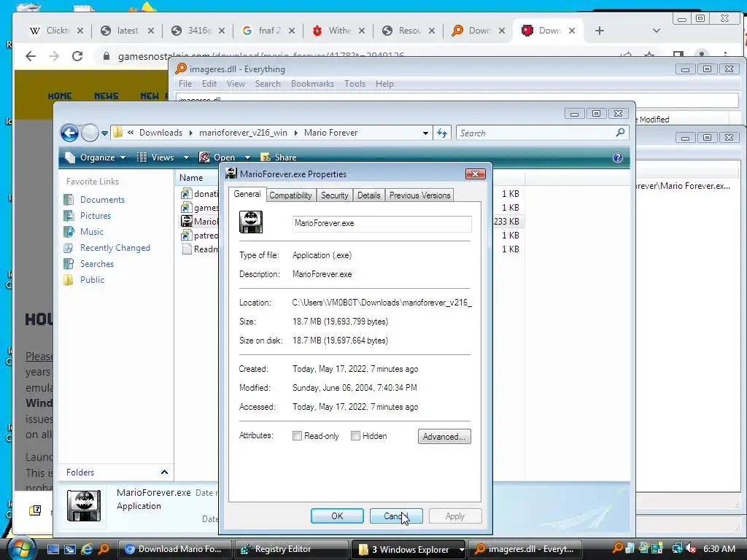747x560 pixels.
Task: Go back in the Explorer window
Action: tap(69, 133)
